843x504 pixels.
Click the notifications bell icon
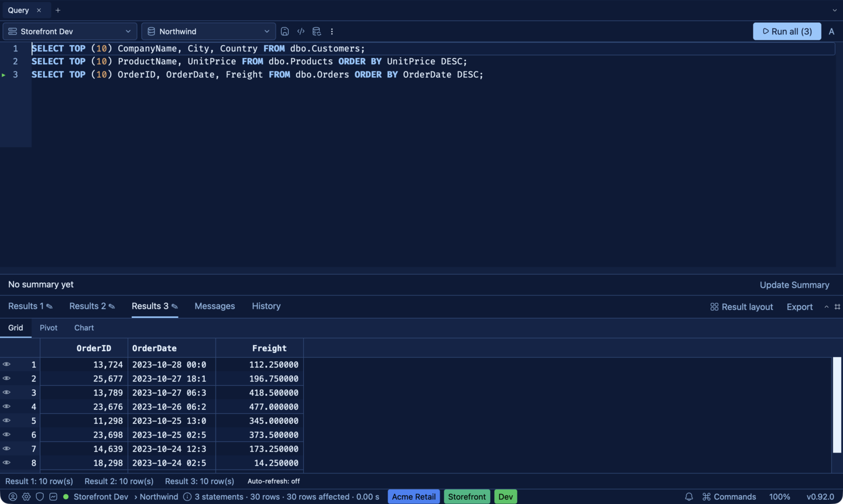tap(689, 496)
